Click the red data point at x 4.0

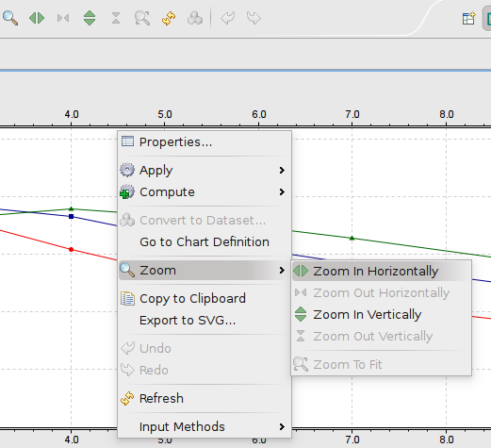(x=71, y=249)
